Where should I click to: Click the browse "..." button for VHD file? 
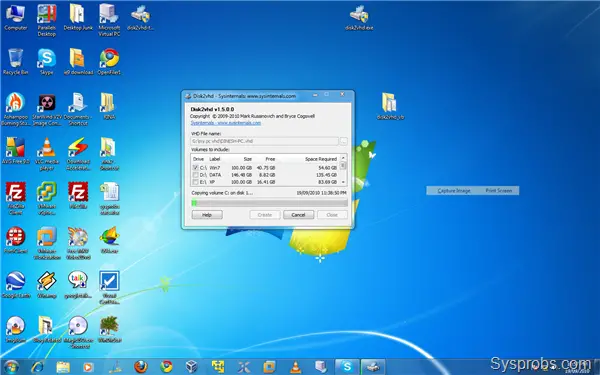point(344,141)
